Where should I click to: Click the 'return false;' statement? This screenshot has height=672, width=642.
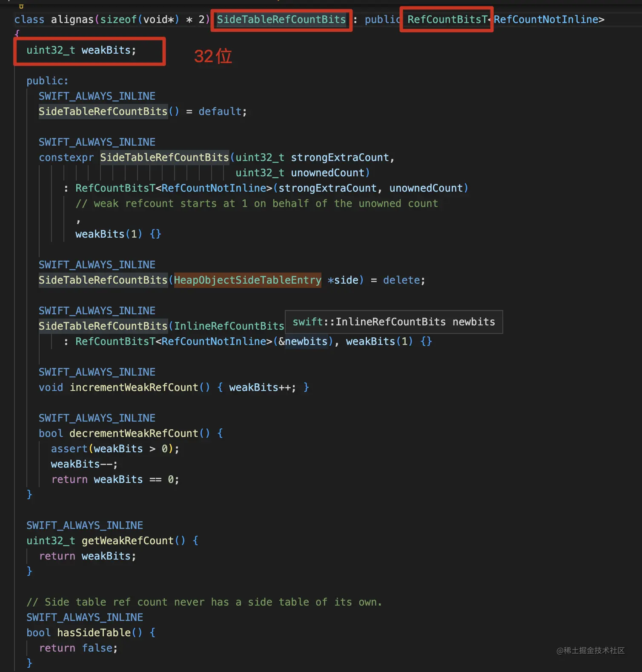[78, 648]
